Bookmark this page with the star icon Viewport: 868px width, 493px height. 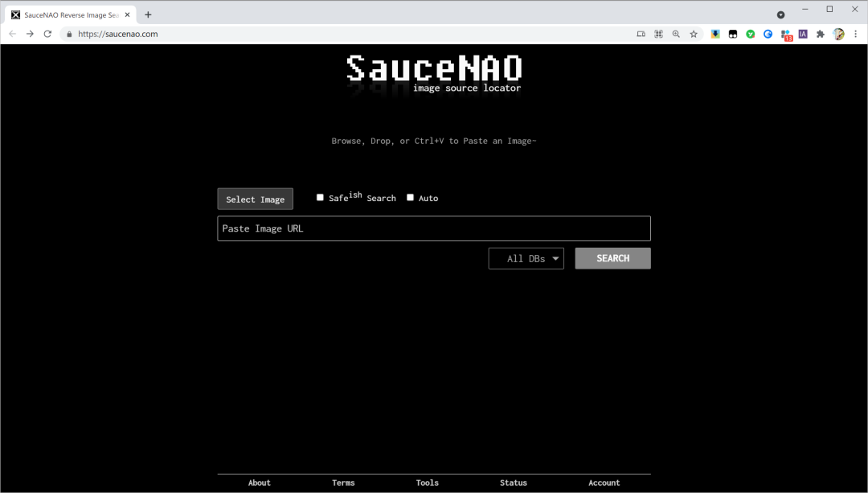tap(694, 34)
